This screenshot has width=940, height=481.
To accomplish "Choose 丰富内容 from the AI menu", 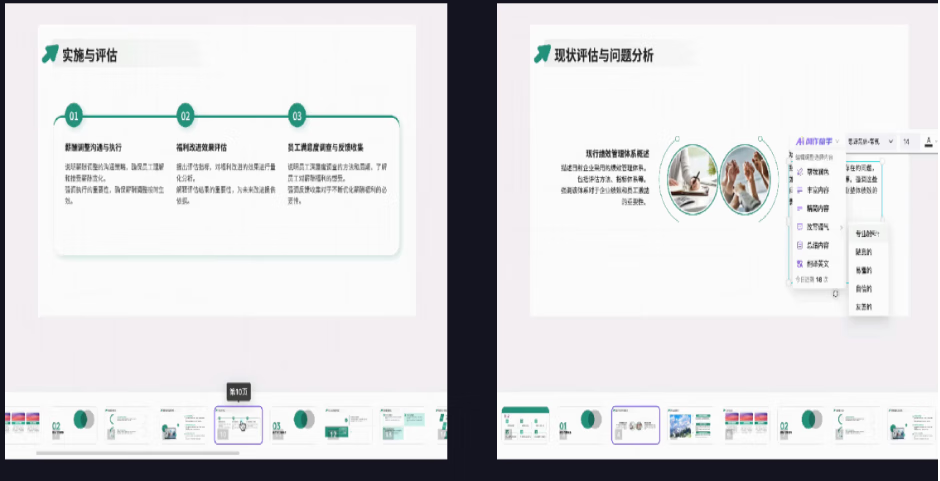I will 816,190.
